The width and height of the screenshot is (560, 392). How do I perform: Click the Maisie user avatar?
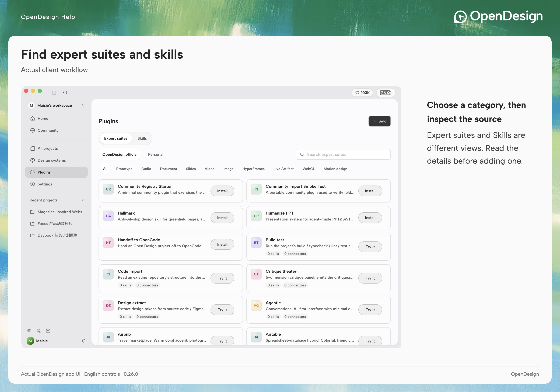[x=30, y=341]
